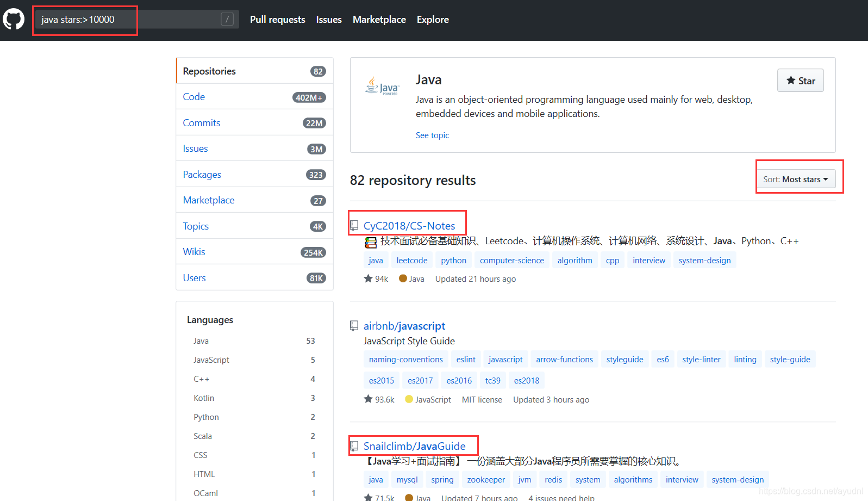Select the Repositories result type
Screen dimensions: 868x501
254,71
